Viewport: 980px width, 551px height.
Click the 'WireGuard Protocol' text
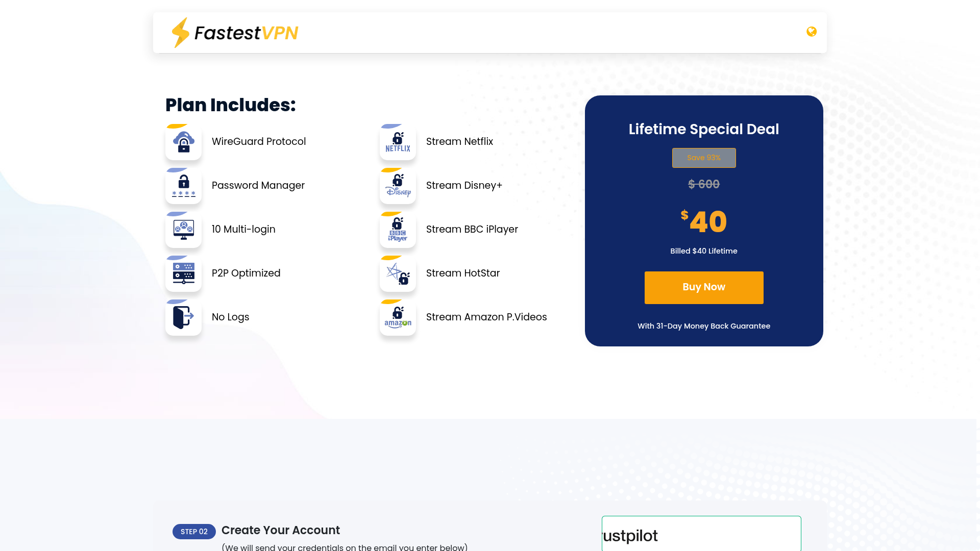[259, 141]
